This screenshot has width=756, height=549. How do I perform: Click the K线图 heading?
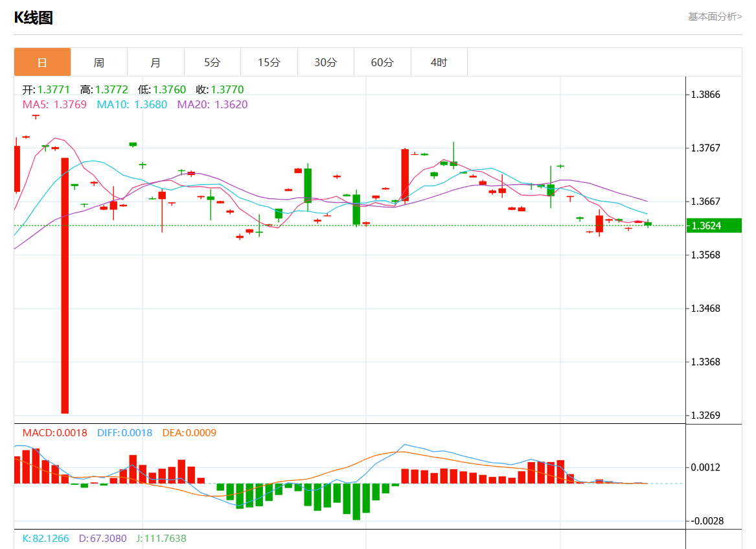coord(34,18)
